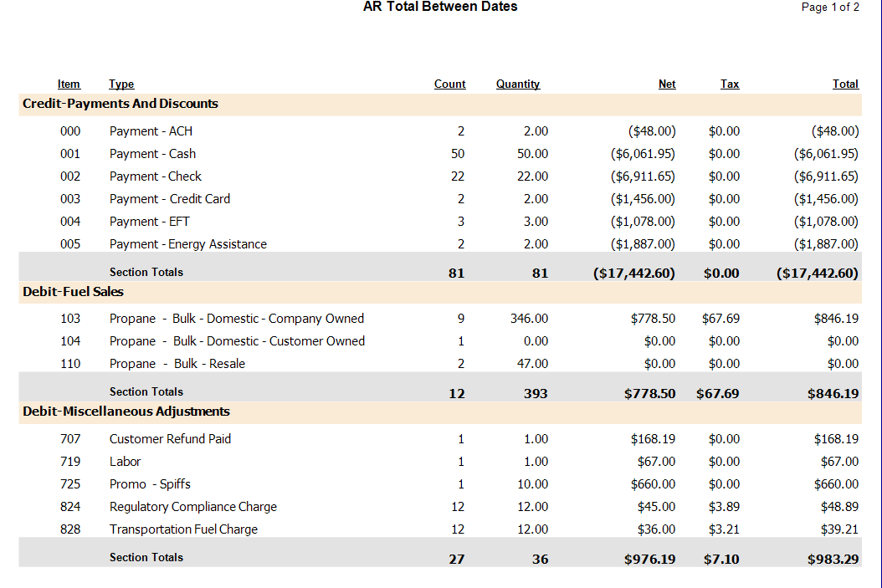882x588 pixels.
Task: Click the $983.29 section total amount
Action: (x=833, y=559)
